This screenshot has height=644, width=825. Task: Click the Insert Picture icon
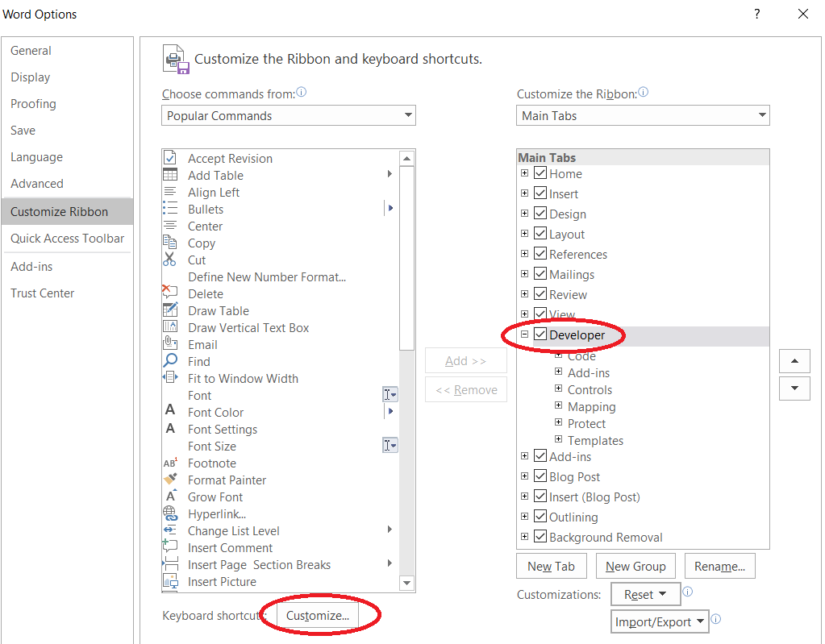[x=170, y=581]
